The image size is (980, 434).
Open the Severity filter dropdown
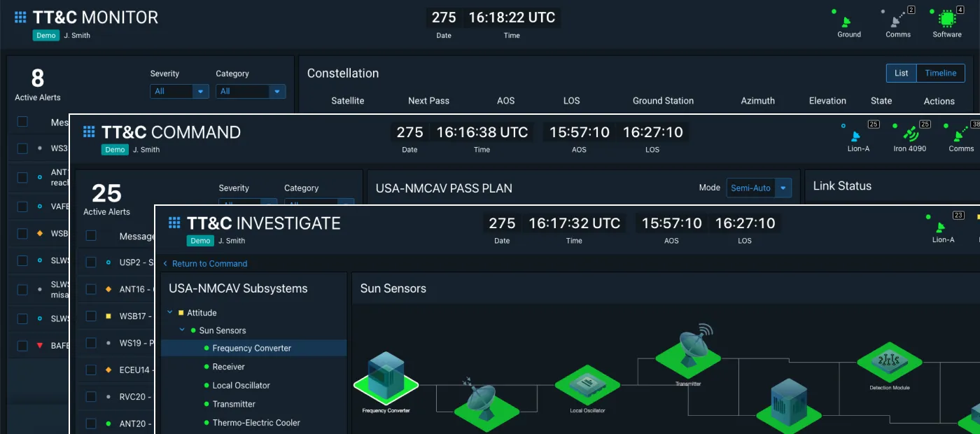178,91
